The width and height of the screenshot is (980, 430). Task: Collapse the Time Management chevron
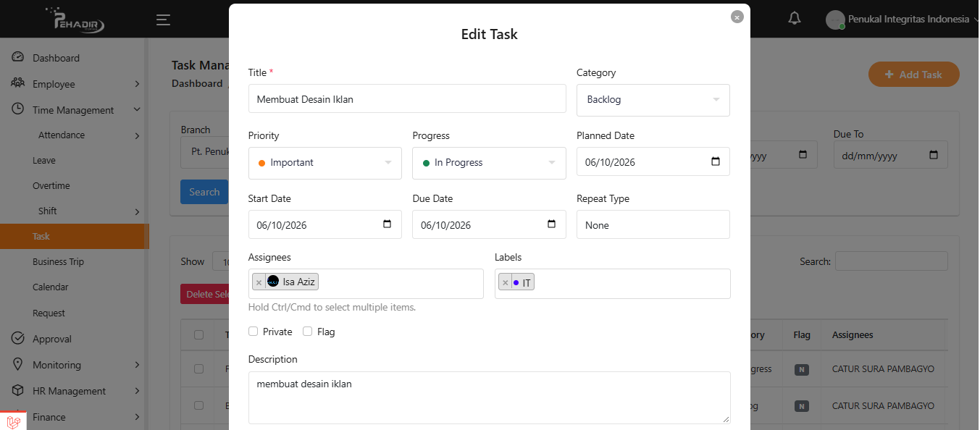click(137, 110)
